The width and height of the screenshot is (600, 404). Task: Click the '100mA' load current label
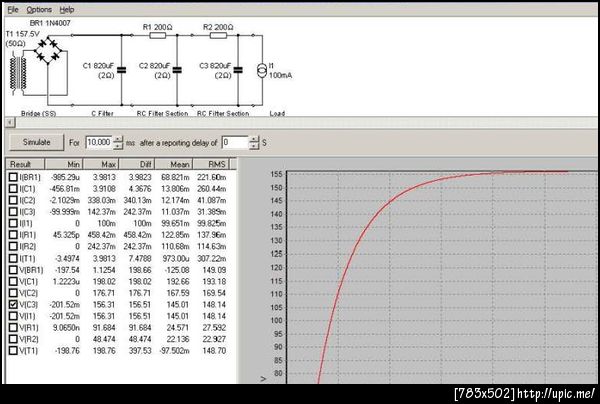coord(280,75)
